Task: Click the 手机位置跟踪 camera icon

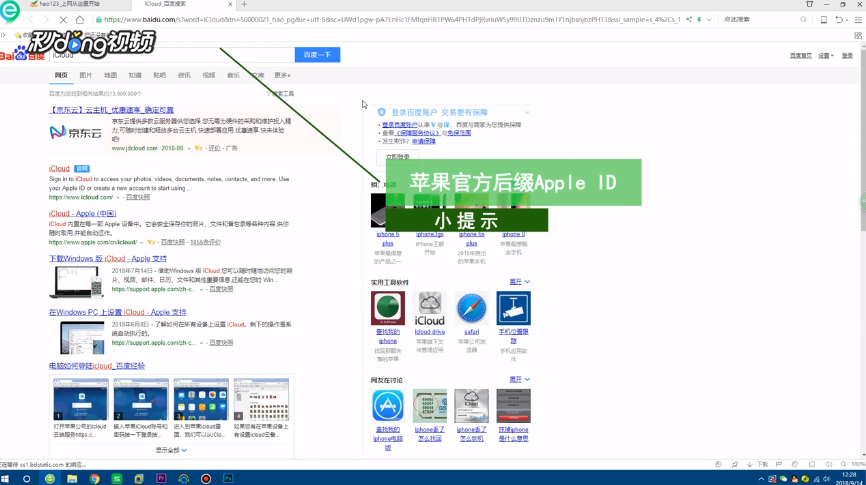Action: (514, 308)
